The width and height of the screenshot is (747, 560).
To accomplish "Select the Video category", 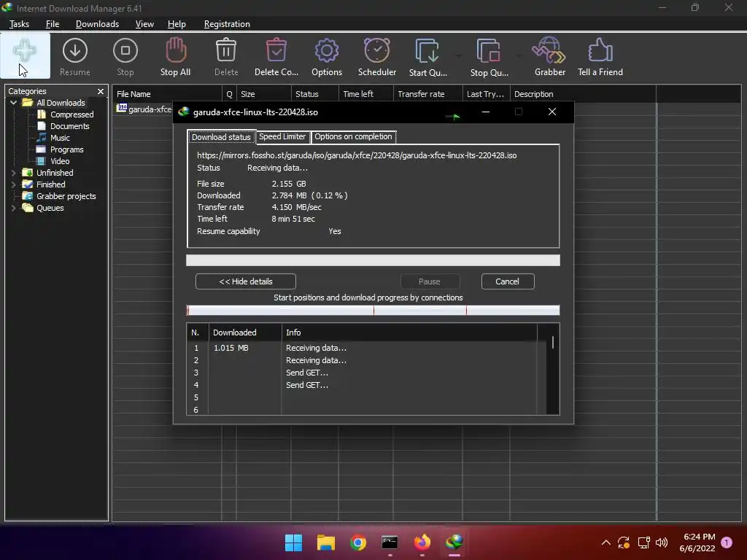I will [60, 161].
